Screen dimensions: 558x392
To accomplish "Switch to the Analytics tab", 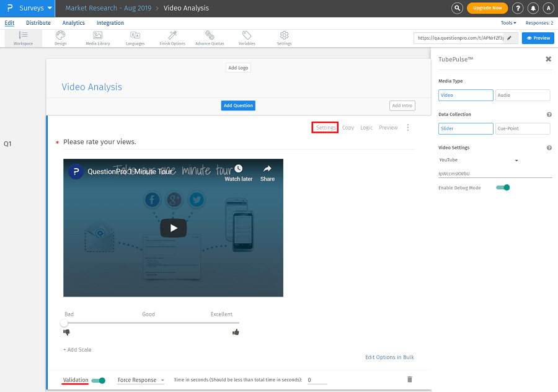I will coord(74,23).
